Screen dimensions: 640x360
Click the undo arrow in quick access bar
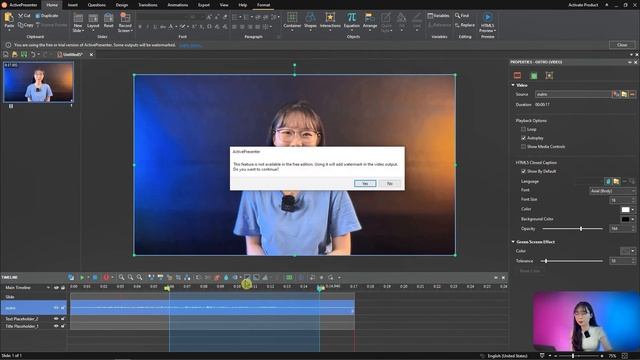click(33, 54)
